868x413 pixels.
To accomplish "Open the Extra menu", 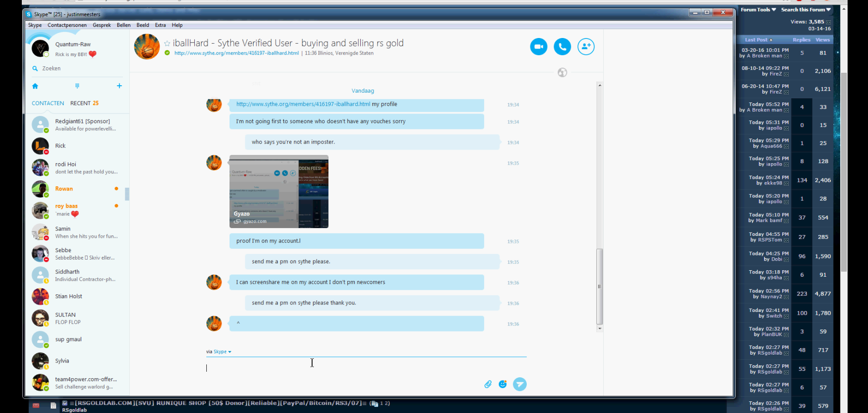I will (160, 25).
